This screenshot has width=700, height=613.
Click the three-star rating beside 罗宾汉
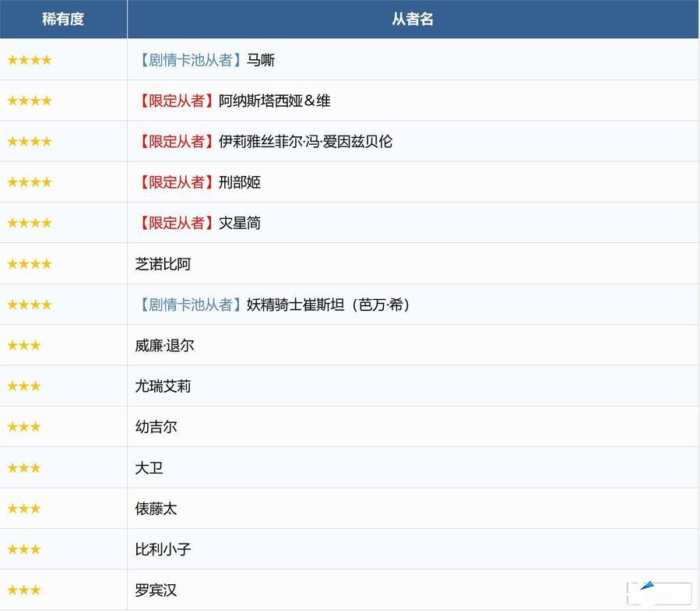click(24, 590)
